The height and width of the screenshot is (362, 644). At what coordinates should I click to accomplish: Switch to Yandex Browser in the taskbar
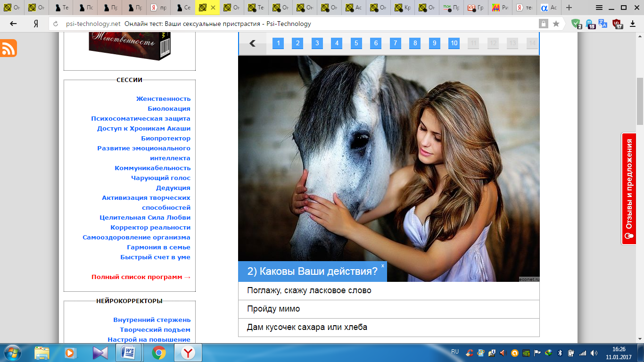click(188, 353)
